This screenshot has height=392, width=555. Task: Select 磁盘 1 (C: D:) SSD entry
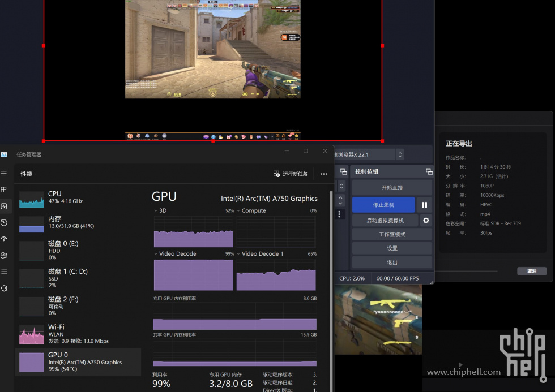78,278
